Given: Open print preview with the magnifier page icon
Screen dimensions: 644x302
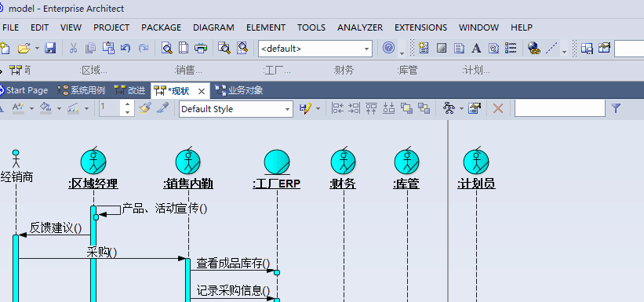Looking at the screenshot, I should pyautogui.click(x=167, y=49).
